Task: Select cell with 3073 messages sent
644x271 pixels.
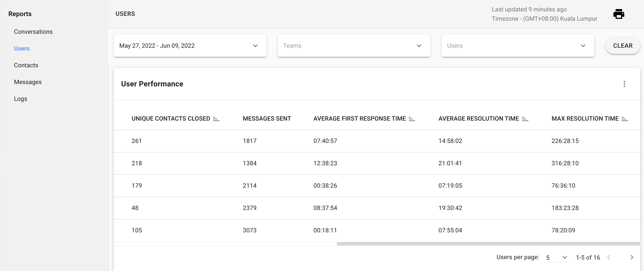Action: pyautogui.click(x=250, y=230)
